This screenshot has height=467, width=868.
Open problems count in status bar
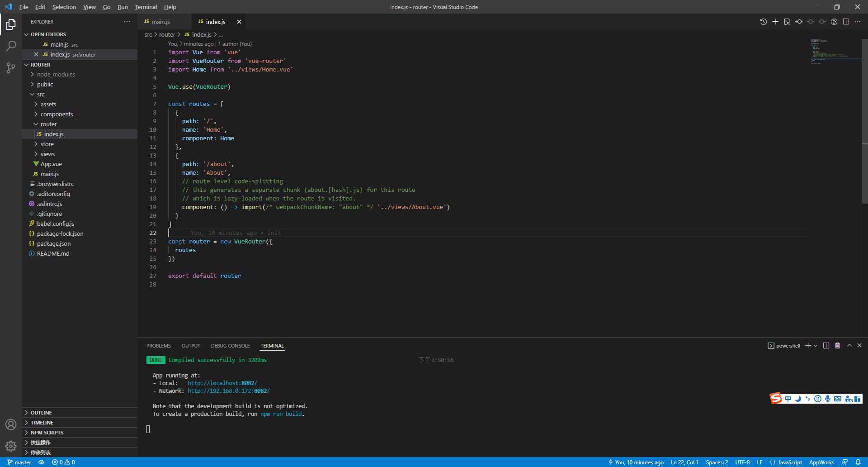coord(63,462)
